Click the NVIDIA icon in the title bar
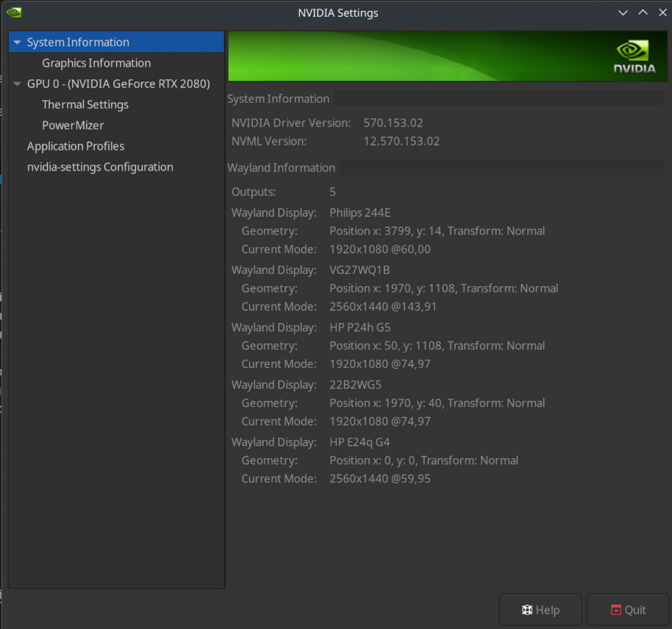The height and width of the screenshot is (629, 672). pos(14,12)
